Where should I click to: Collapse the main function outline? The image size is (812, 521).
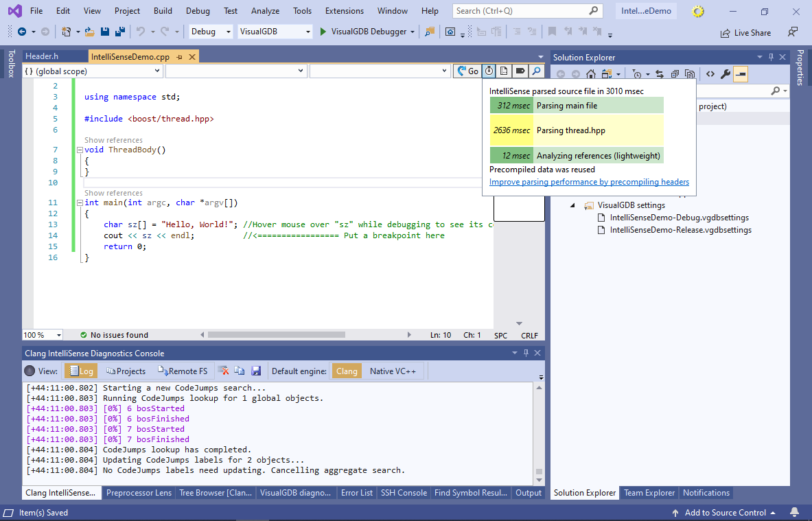pos(80,203)
